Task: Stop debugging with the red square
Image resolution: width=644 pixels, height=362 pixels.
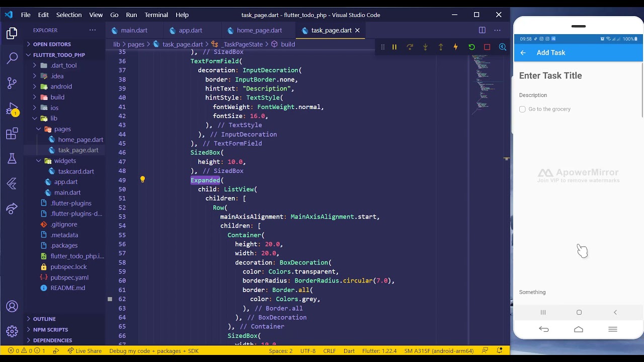Action: coord(487,47)
